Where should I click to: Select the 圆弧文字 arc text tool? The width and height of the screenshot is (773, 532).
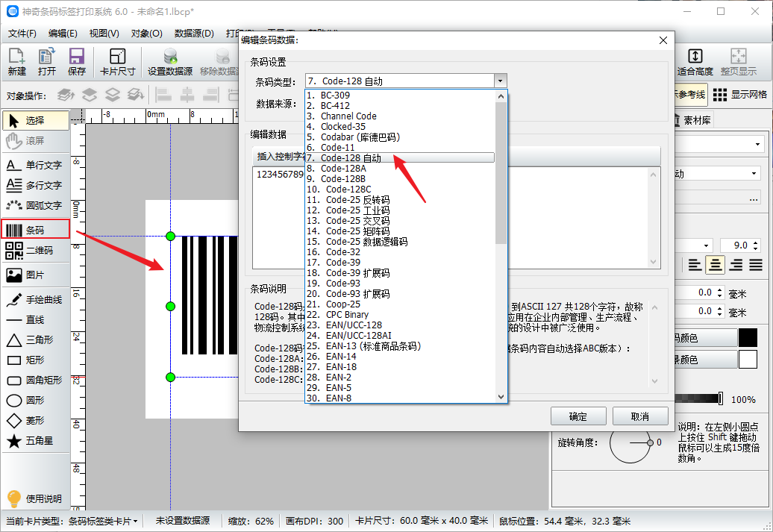tap(36, 206)
